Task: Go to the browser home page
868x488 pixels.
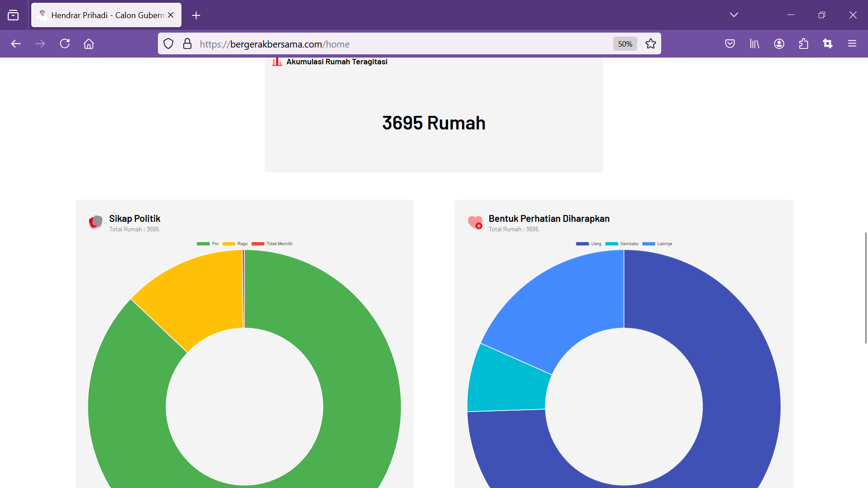Action: (x=89, y=44)
